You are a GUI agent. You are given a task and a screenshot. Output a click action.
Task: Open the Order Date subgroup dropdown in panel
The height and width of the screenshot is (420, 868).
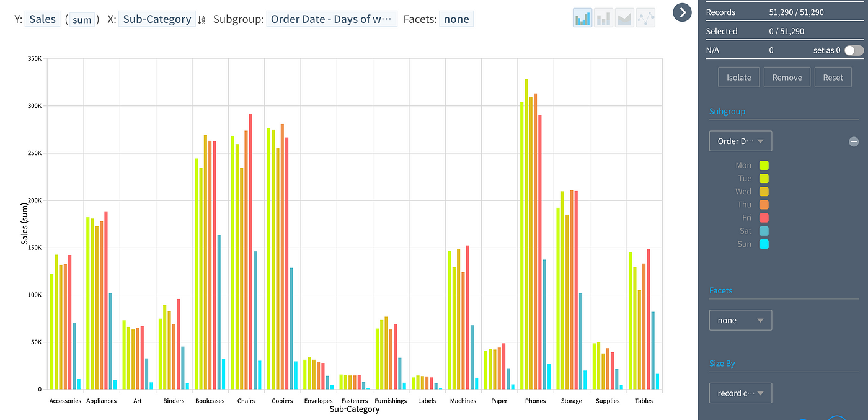tap(740, 141)
